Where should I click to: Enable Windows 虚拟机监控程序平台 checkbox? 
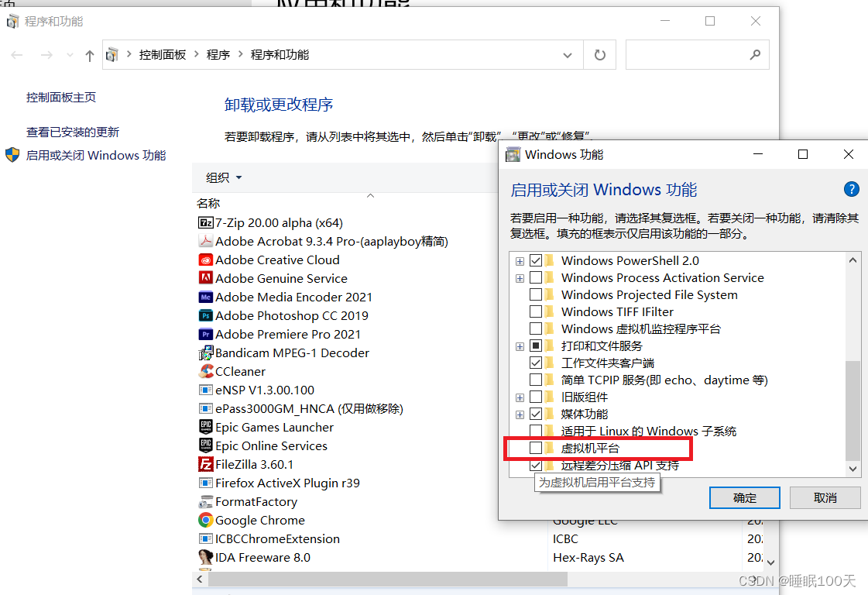click(535, 328)
